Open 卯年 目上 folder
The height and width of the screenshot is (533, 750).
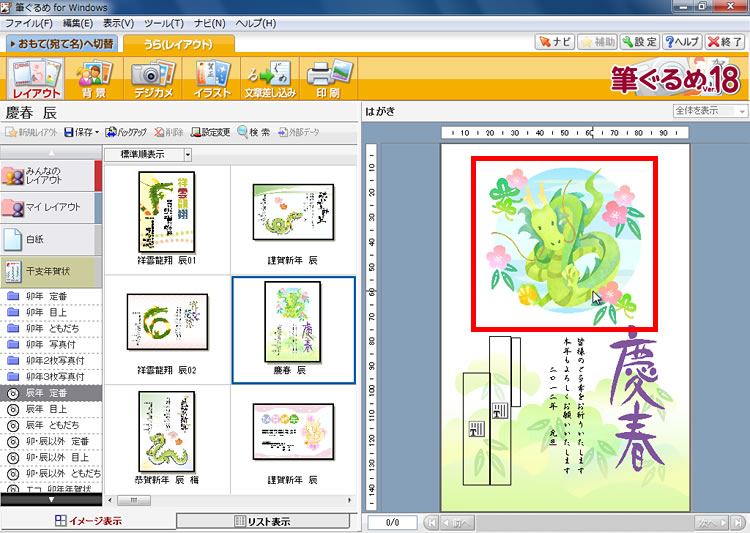[x=51, y=312]
